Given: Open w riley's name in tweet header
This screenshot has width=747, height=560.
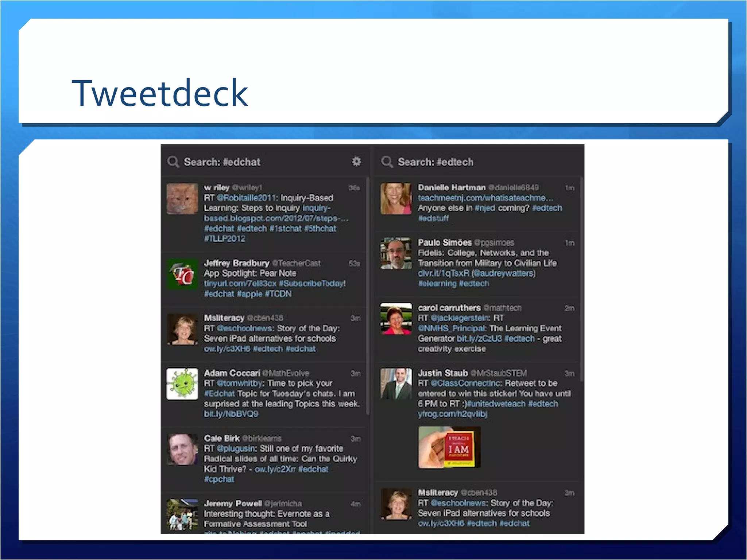Looking at the screenshot, I should [x=217, y=187].
